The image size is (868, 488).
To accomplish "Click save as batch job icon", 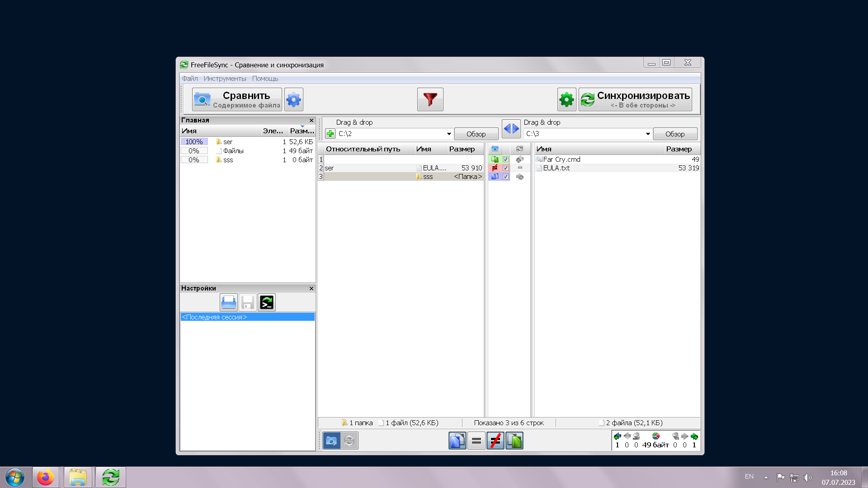I will tap(267, 302).
